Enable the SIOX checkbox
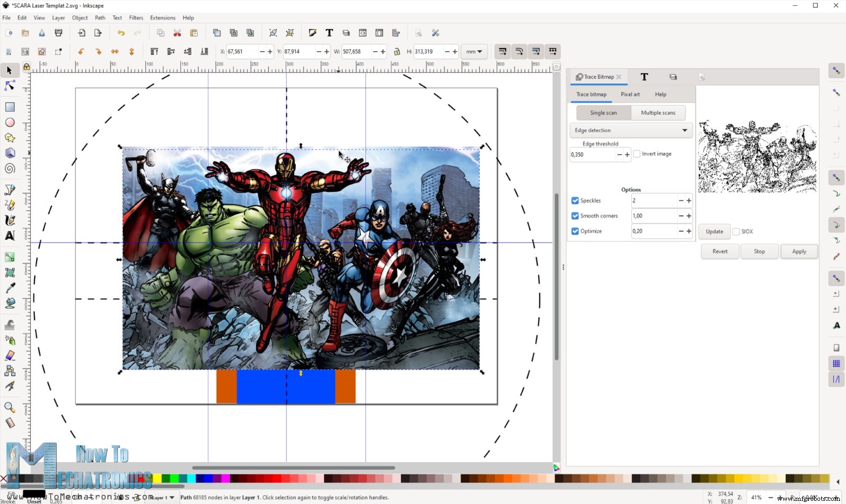The height and width of the screenshot is (504, 846). pos(736,231)
